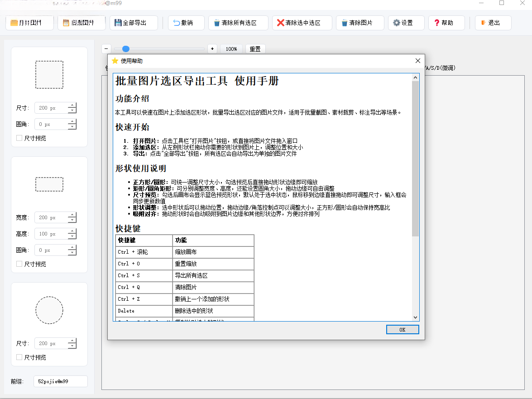Image resolution: width=532 pixels, height=399 pixels.
Task: Click the 功能介绍 heading in help
Action: tap(132, 99)
